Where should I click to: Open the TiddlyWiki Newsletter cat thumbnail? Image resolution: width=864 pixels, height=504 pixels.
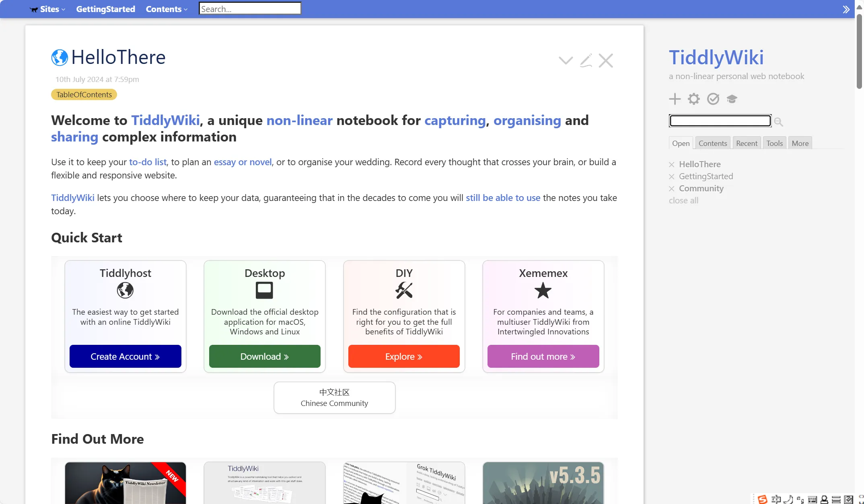[x=125, y=483]
